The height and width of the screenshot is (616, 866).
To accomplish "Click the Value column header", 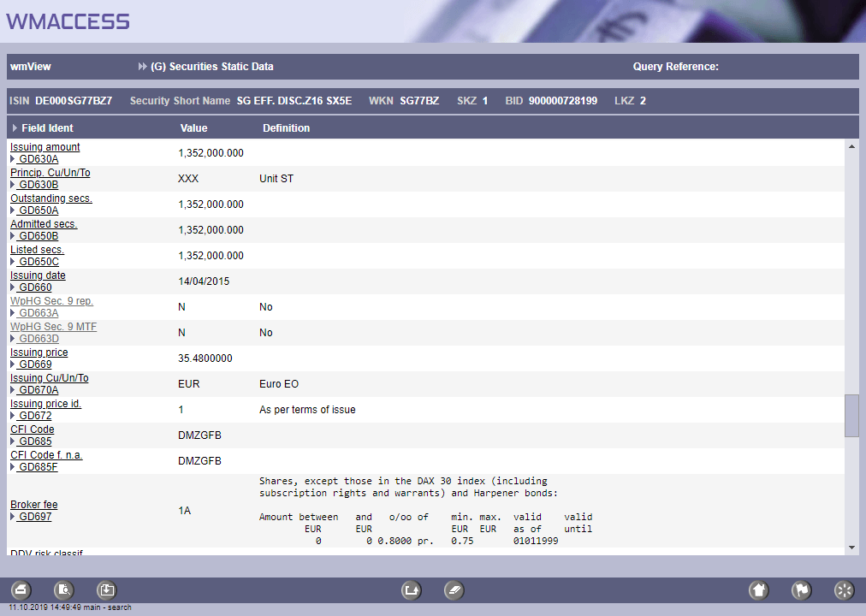I will point(194,128).
